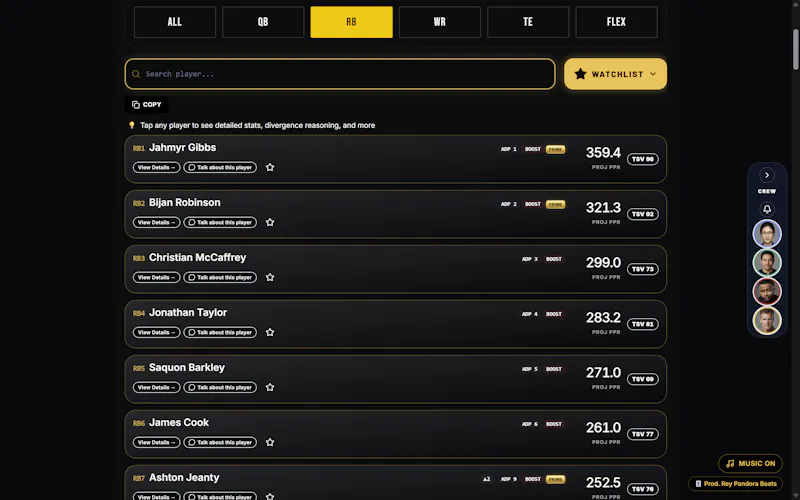Click the TSV 73 badge for McCaffrey
The width and height of the screenshot is (800, 500).
642,269
